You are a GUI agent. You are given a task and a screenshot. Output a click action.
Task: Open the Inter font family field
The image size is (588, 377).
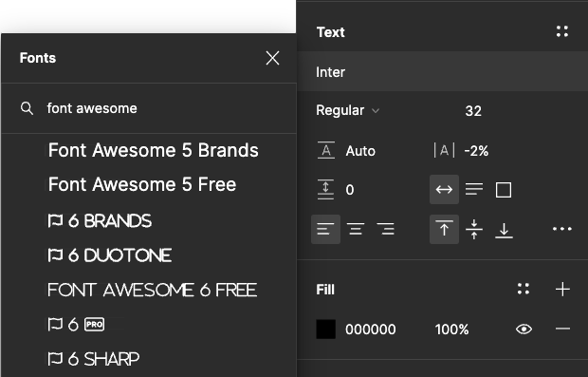(x=443, y=72)
